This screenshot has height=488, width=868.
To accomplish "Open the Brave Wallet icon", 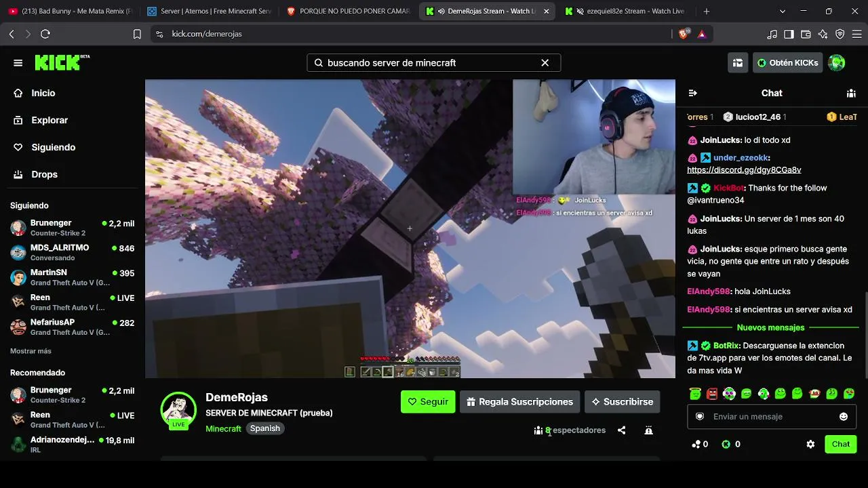I will click(x=806, y=34).
